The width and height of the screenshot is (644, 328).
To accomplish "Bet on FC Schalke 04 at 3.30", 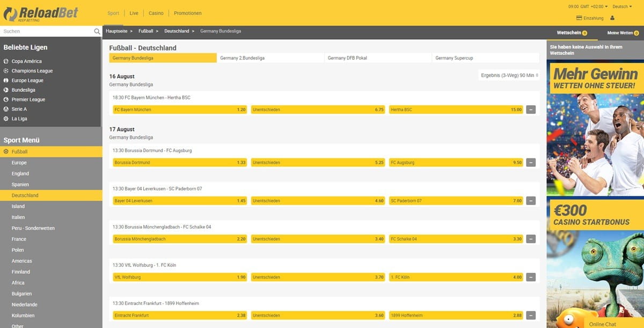I will point(456,239).
